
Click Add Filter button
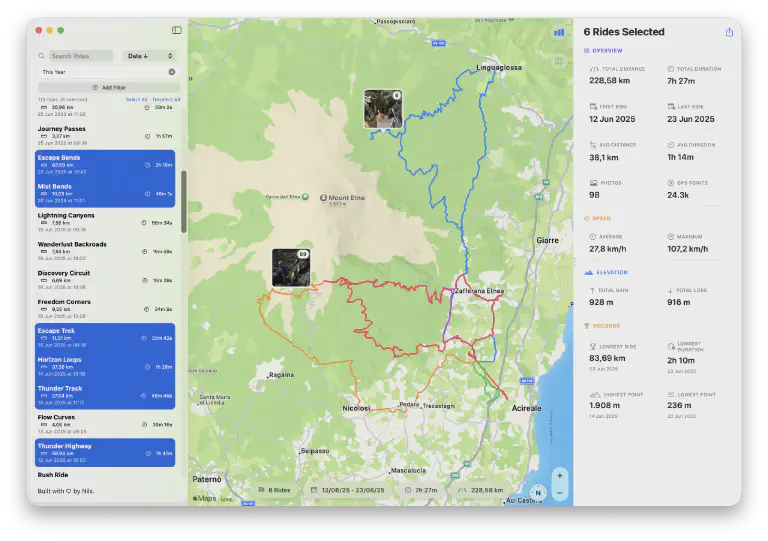click(108, 88)
